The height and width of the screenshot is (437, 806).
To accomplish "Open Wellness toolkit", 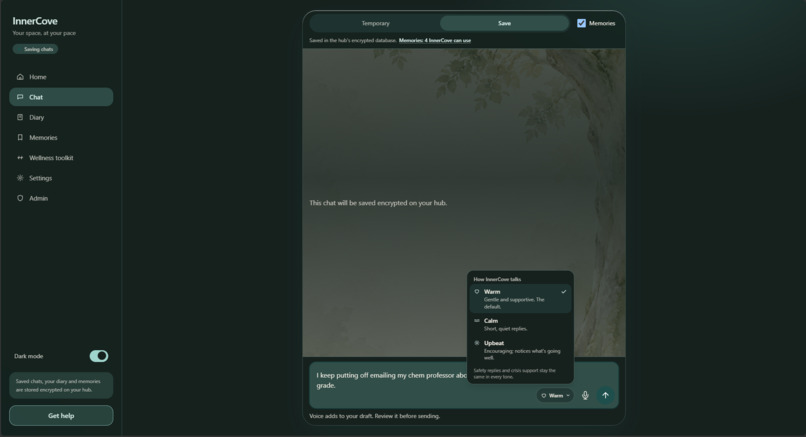I will click(61, 158).
